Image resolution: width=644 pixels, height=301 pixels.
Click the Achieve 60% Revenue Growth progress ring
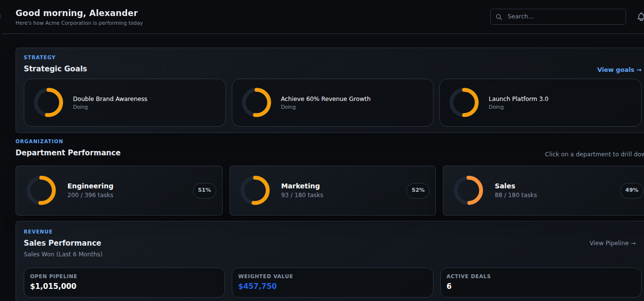(257, 102)
